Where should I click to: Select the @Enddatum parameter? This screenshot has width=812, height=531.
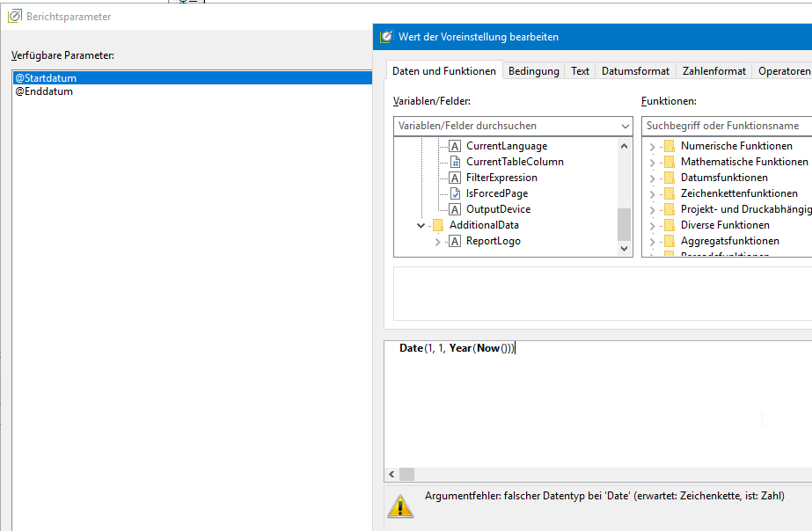click(44, 91)
